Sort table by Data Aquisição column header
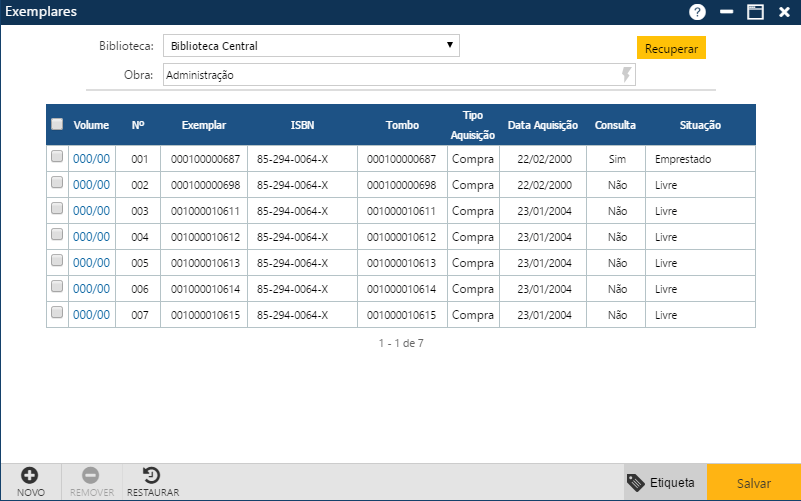This screenshot has width=801, height=501. (x=543, y=125)
